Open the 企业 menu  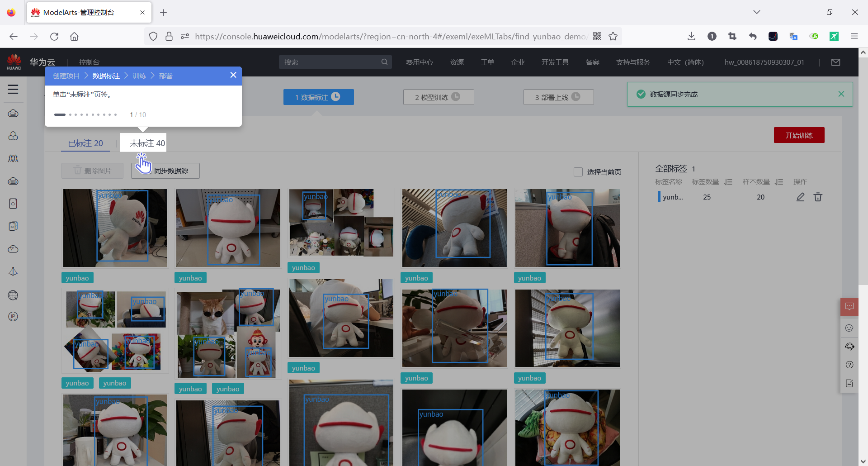(518, 62)
